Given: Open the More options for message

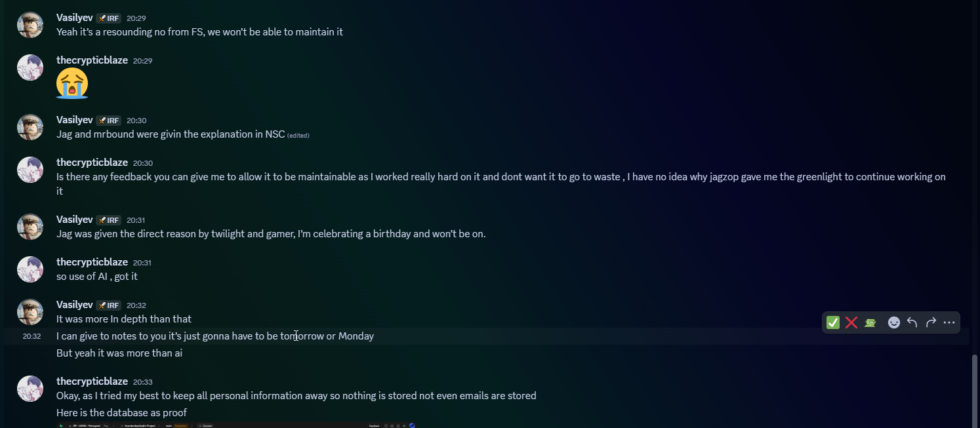Looking at the screenshot, I should pos(949,322).
